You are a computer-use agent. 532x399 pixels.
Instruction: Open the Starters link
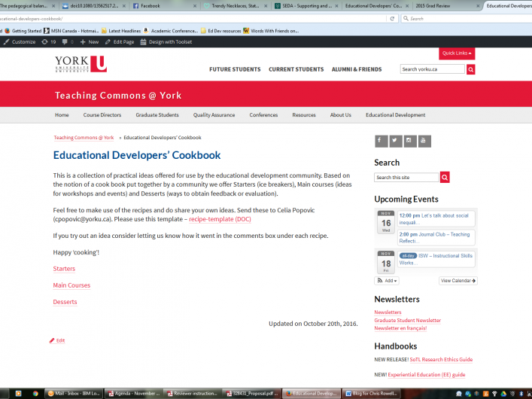click(x=64, y=269)
